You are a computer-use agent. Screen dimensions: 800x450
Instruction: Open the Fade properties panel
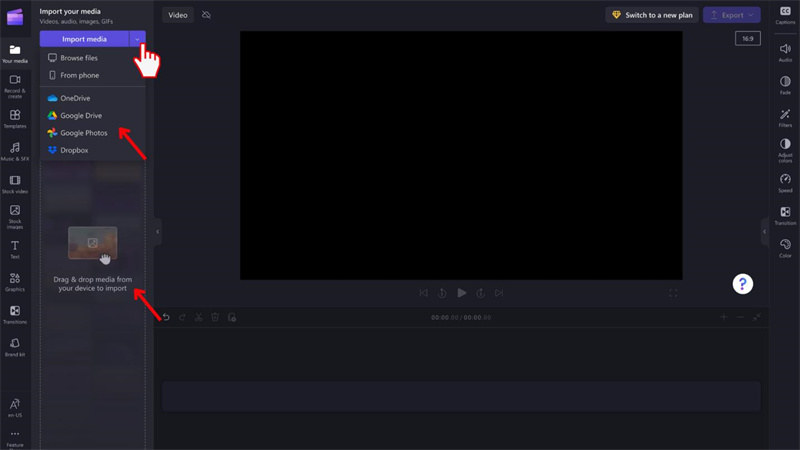(785, 85)
